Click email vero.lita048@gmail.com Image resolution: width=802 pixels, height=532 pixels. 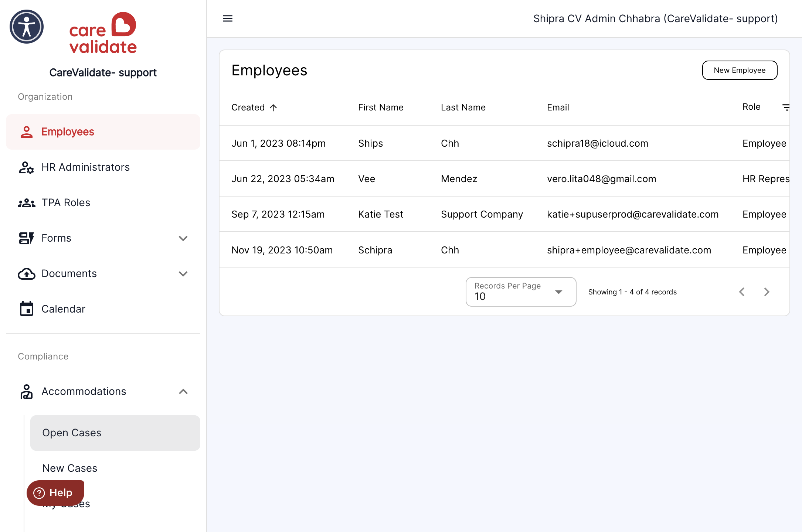(601, 179)
